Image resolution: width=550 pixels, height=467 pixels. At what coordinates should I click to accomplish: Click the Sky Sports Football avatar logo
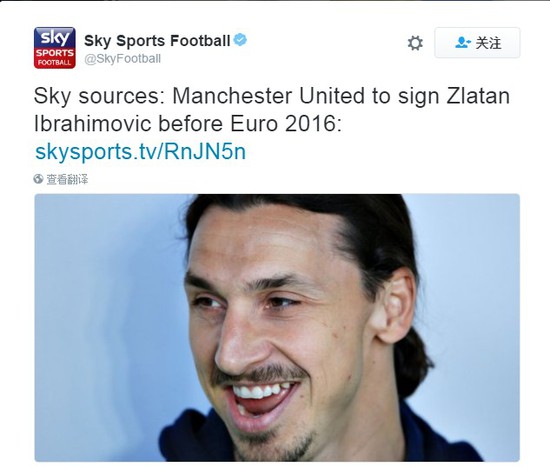(x=55, y=48)
